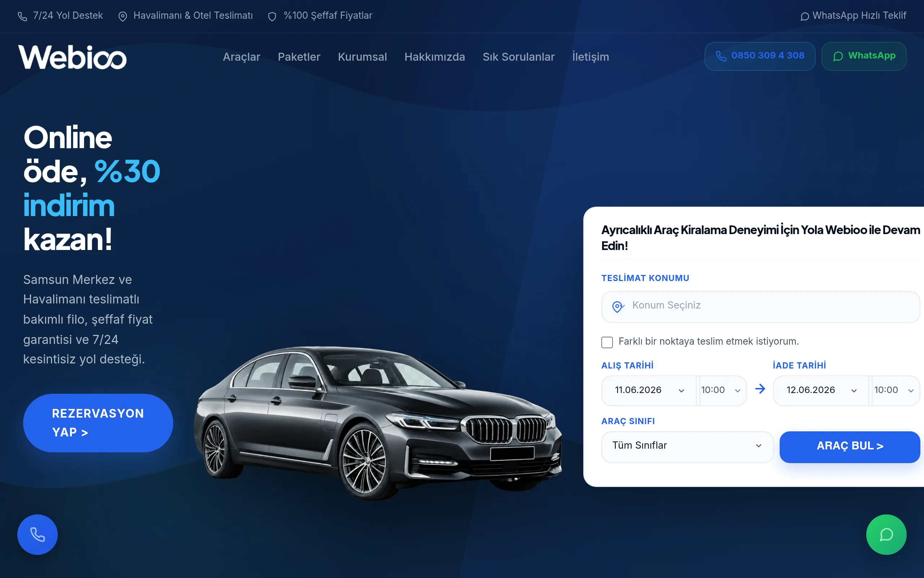Click the Konum Seçiniz location input

pyautogui.click(x=760, y=307)
